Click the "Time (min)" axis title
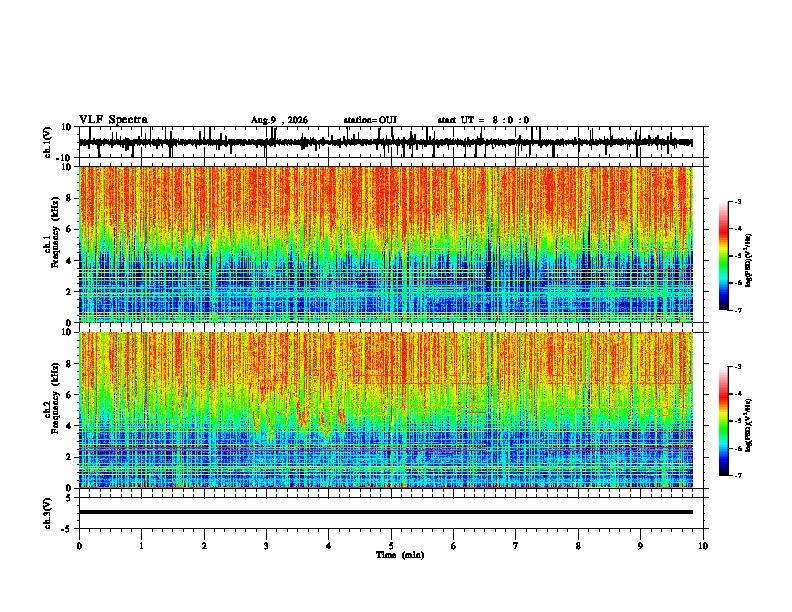 point(400,555)
